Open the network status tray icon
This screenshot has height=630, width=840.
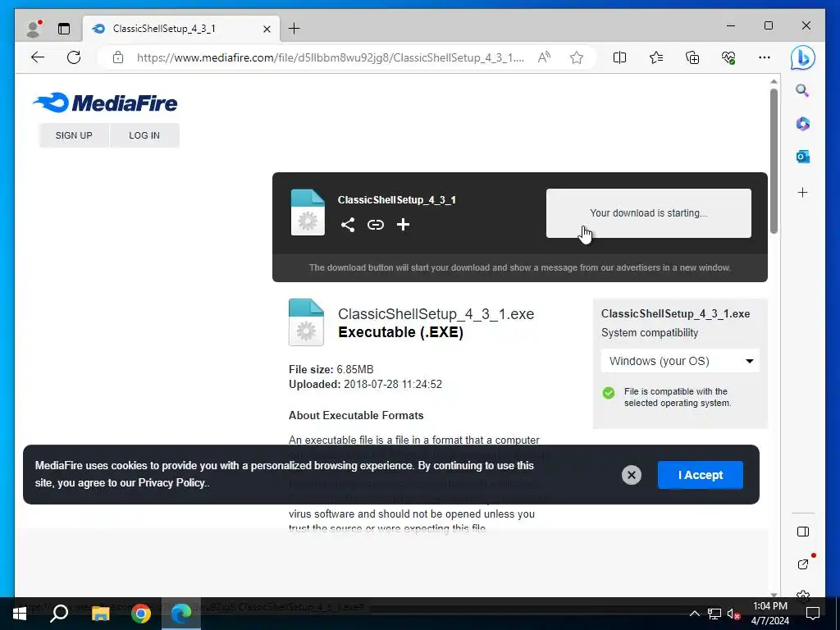point(714,614)
